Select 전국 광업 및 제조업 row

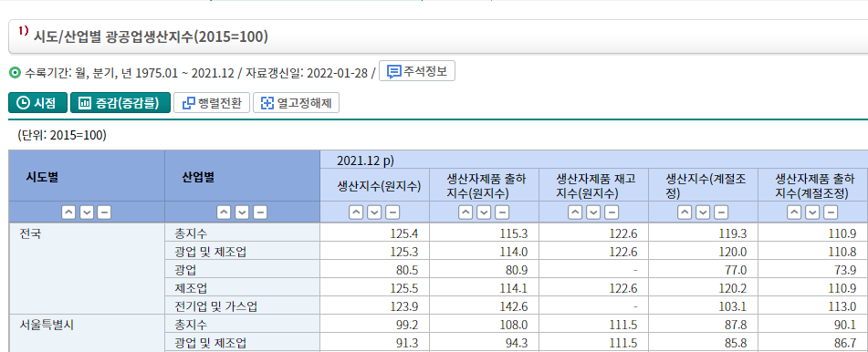point(243,252)
